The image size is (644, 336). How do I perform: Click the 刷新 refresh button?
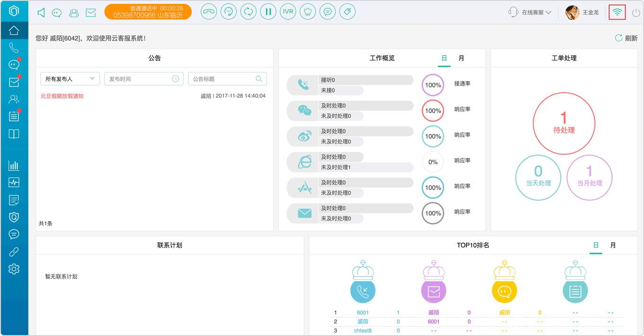click(x=626, y=38)
